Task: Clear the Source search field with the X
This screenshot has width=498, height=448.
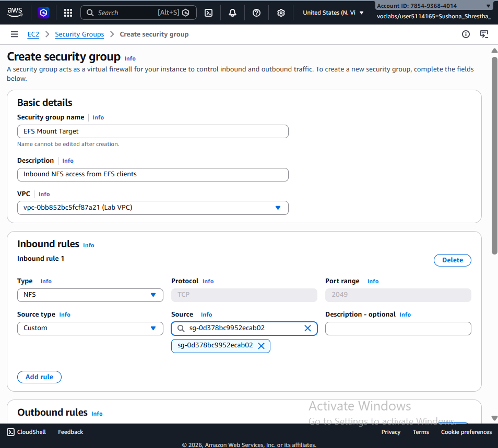Action: coord(308,329)
